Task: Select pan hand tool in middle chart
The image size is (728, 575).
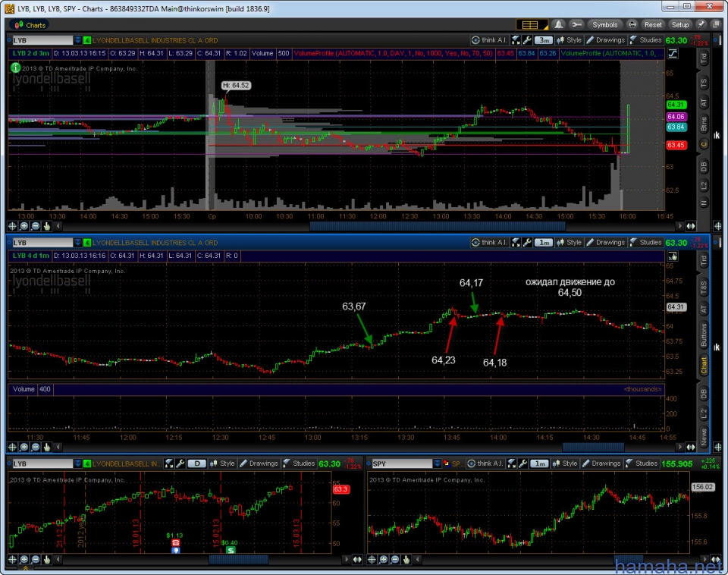Action: pos(46,447)
